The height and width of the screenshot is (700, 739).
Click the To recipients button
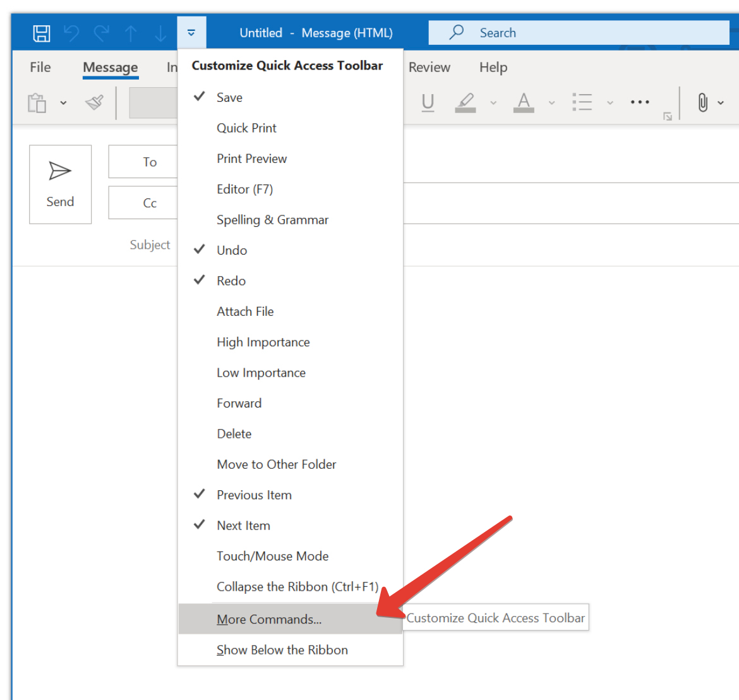click(149, 162)
